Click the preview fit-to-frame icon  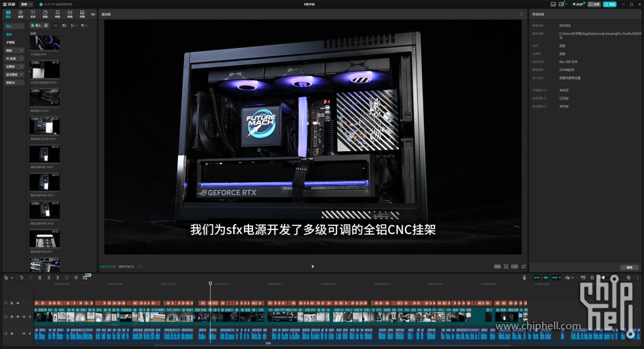tap(506, 266)
